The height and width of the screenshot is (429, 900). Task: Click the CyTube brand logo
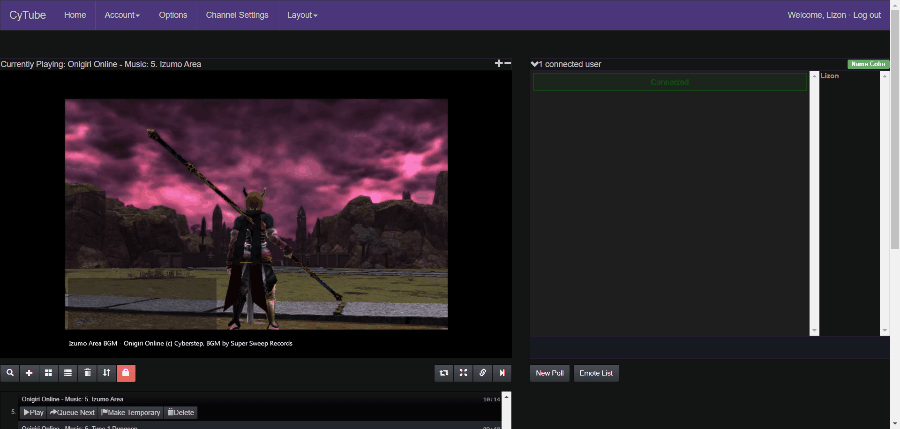click(28, 15)
